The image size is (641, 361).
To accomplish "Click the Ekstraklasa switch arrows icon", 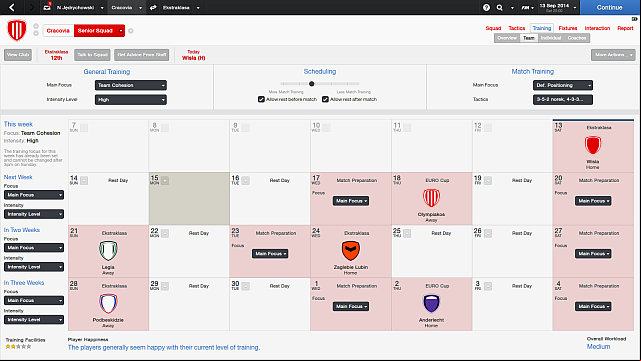I will (x=153, y=7).
